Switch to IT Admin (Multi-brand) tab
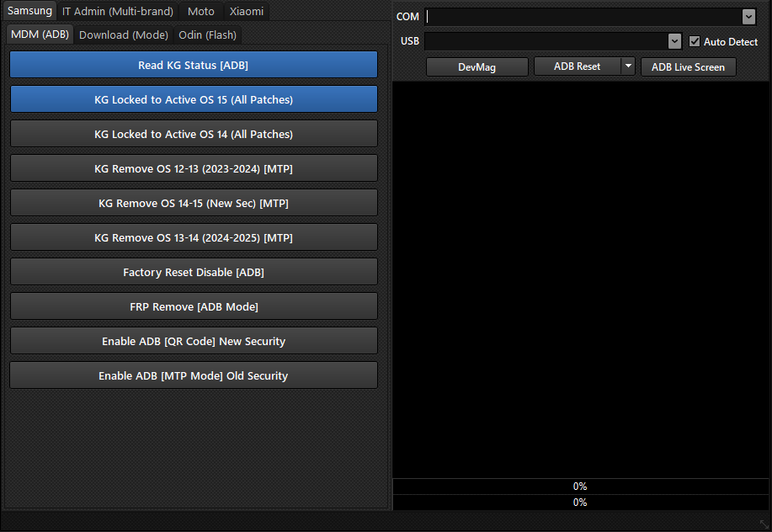Screen dimensions: 772x532 click(x=118, y=12)
